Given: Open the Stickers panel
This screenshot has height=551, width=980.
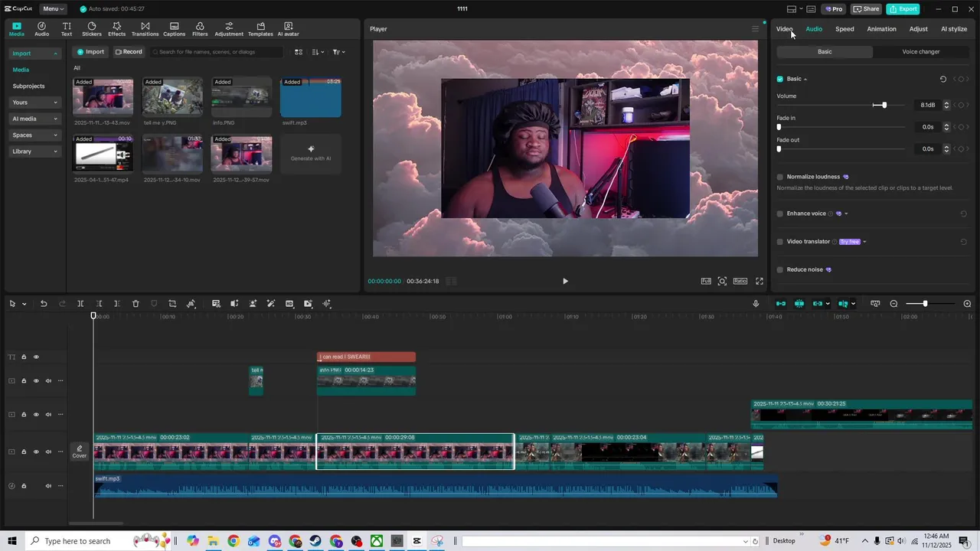Looking at the screenshot, I should click(92, 29).
